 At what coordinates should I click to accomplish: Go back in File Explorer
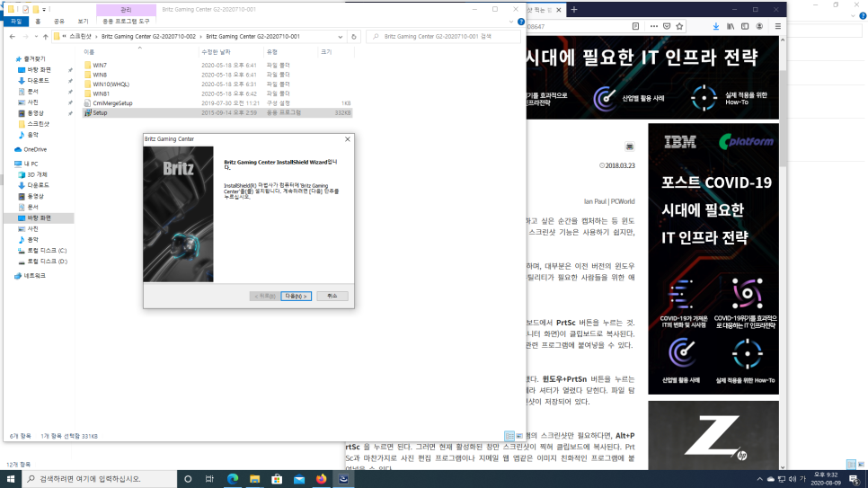pos(13,37)
